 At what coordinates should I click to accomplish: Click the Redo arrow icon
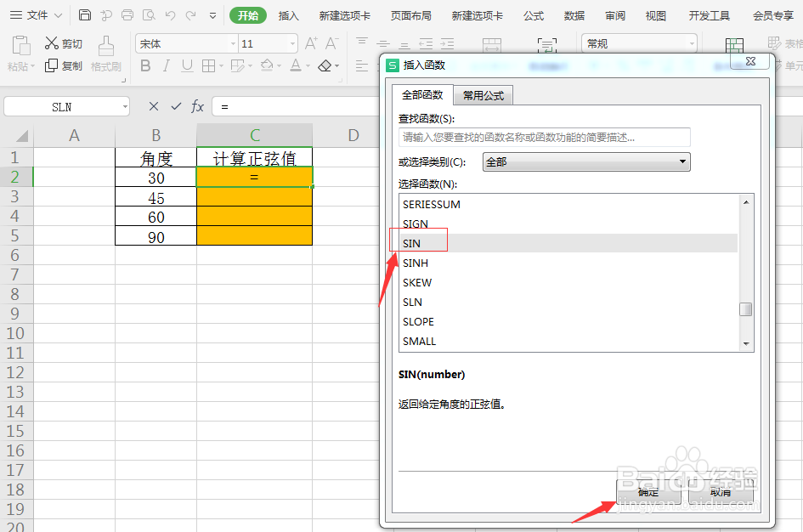pyautogui.click(x=191, y=15)
